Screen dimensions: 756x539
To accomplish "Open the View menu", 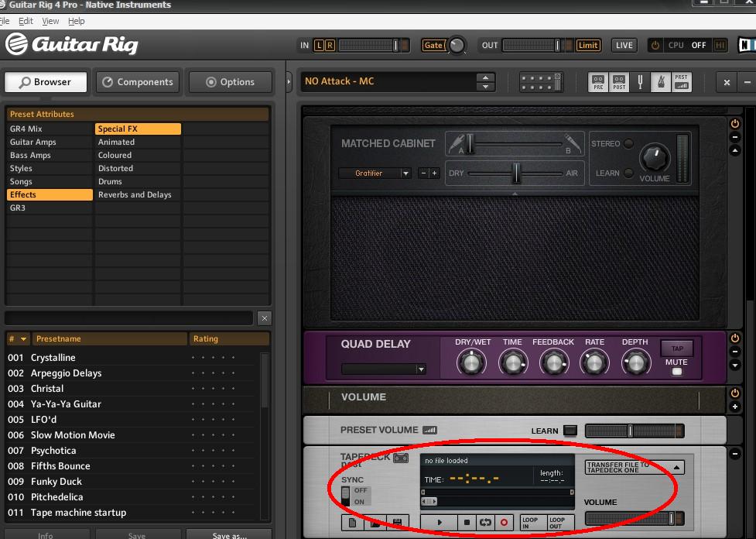I will pos(50,21).
